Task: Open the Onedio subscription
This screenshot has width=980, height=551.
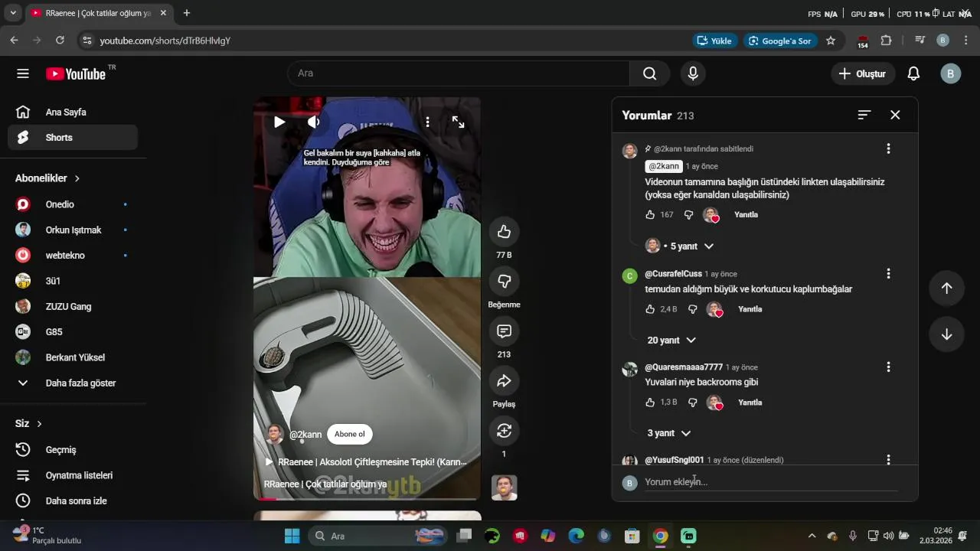Action: pos(73,204)
